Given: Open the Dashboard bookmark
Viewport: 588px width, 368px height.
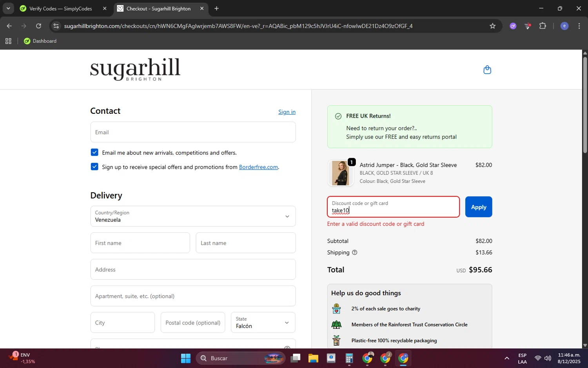Looking at the screenshot, I should 40,41.
